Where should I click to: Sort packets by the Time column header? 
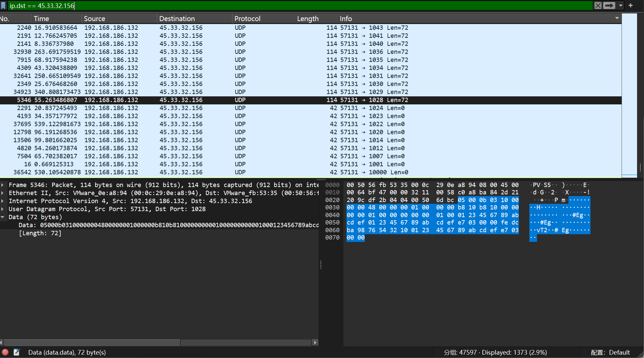point(41,19)
